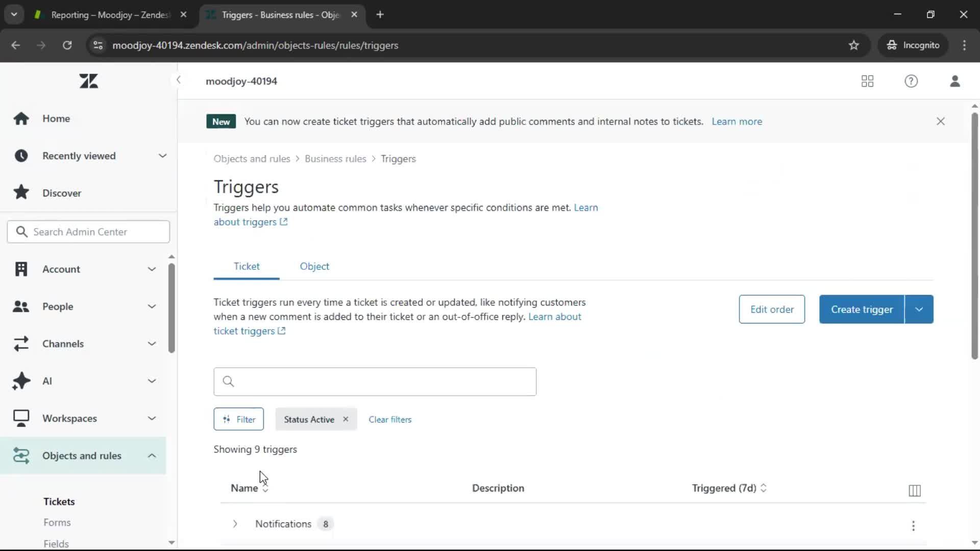Switch to the Ticket tab

(x=247, y=266)
